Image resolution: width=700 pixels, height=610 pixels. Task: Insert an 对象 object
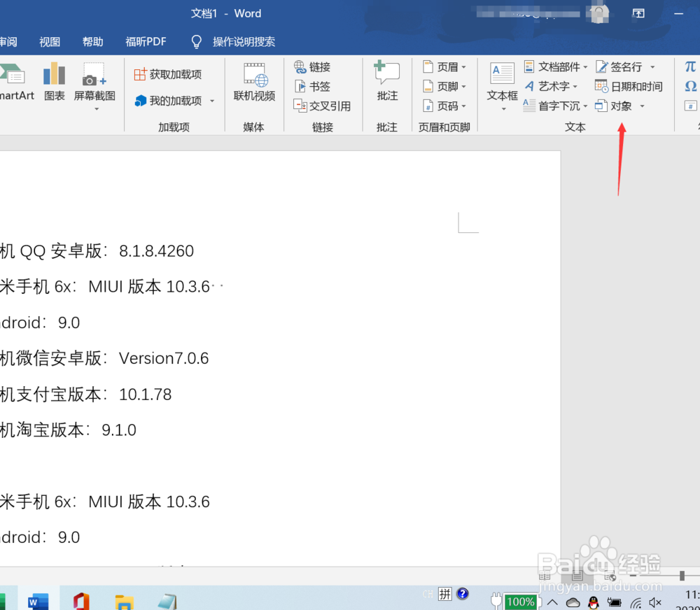point(614,106)
